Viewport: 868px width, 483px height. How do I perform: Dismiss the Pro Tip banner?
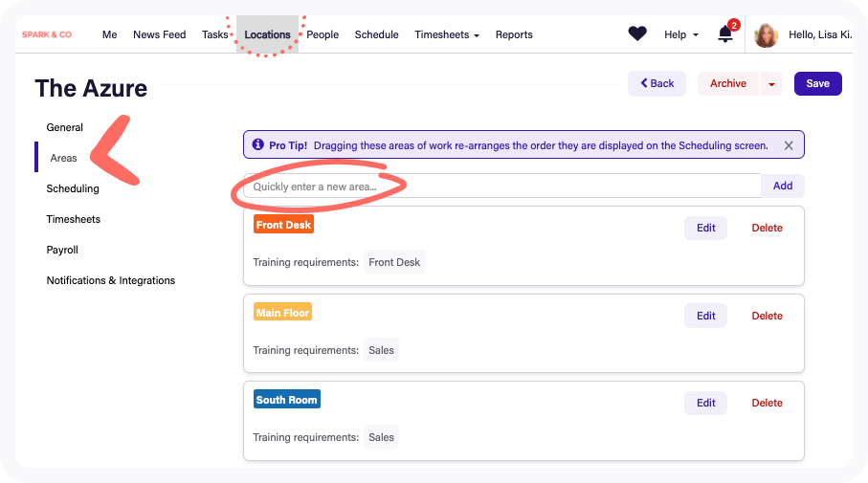click(x=789, y=145)
